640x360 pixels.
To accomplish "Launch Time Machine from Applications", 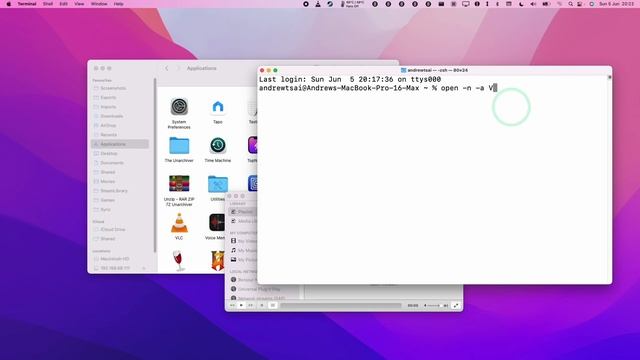I will [x=218, y=146].
